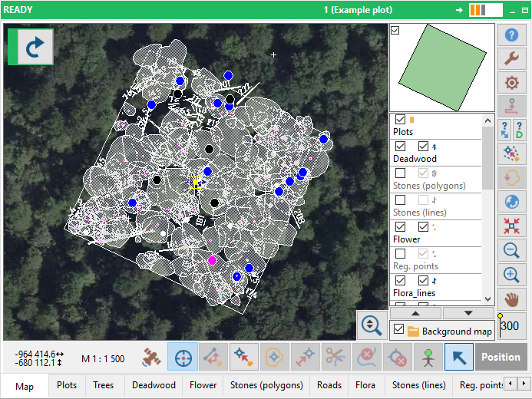The image size is (532, 399).
Task: Uncheck the Background map checkbox
Action: tap(398, 330)
